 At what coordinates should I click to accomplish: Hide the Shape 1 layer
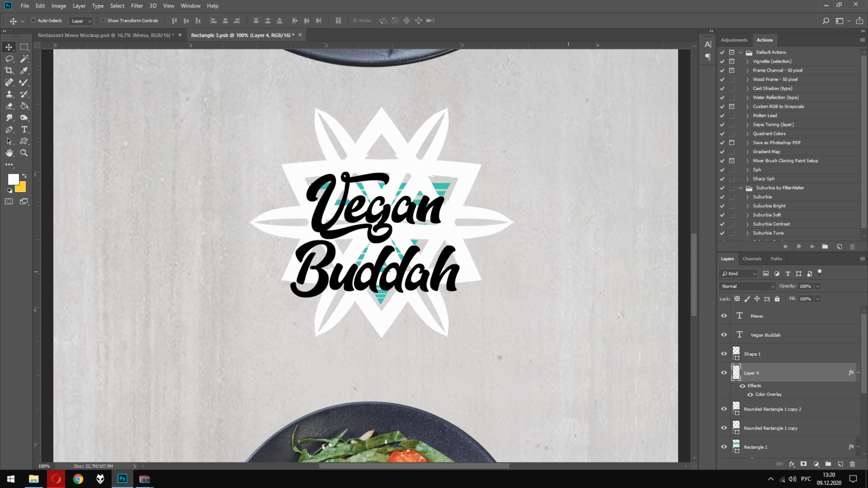point(724,354)
